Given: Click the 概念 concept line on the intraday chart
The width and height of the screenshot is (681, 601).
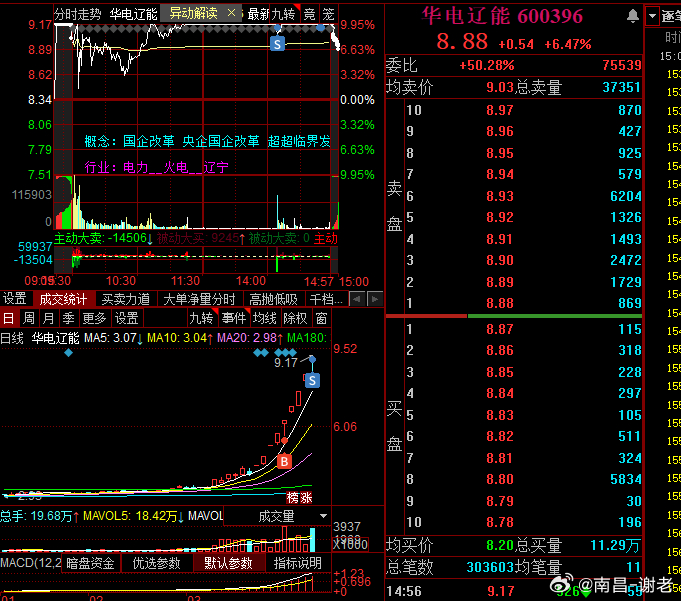Looking at the screenshot, I should (x=208, y=141).
